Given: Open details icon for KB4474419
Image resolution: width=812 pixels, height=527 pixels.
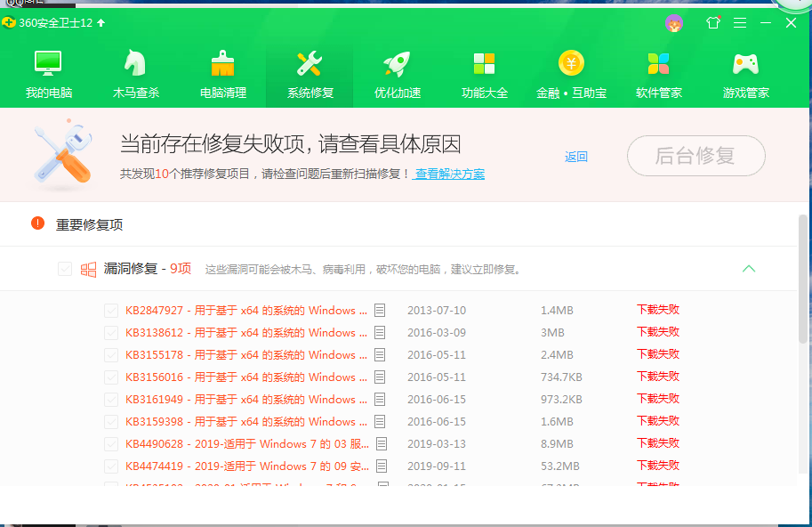Looking at the screenshot, I should click(x=382, y=466).
